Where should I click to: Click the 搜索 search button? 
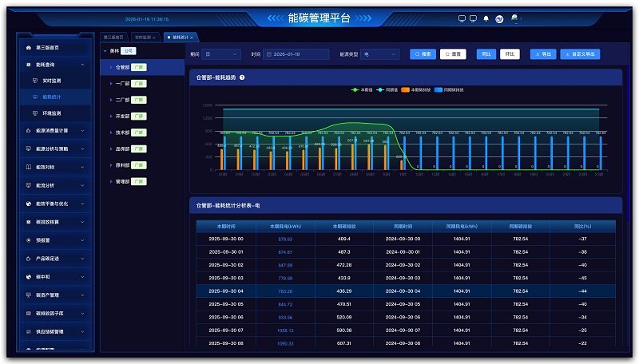423,54
